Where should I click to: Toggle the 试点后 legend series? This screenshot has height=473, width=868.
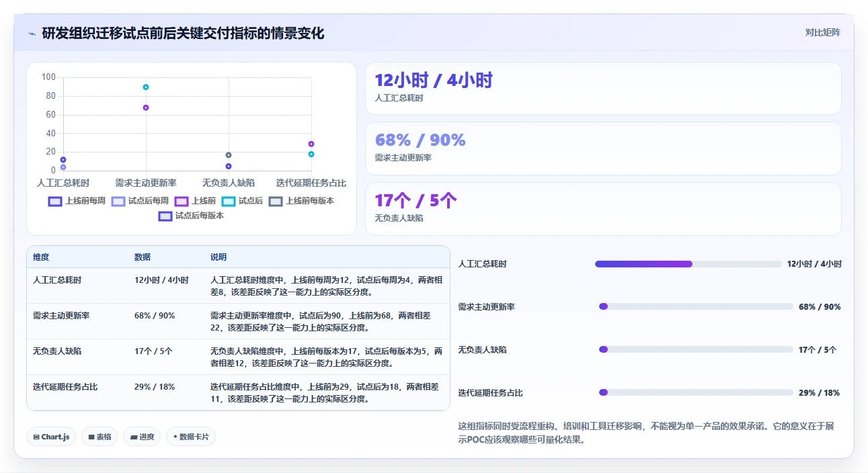pyautogui.click(x=242, y=201)
